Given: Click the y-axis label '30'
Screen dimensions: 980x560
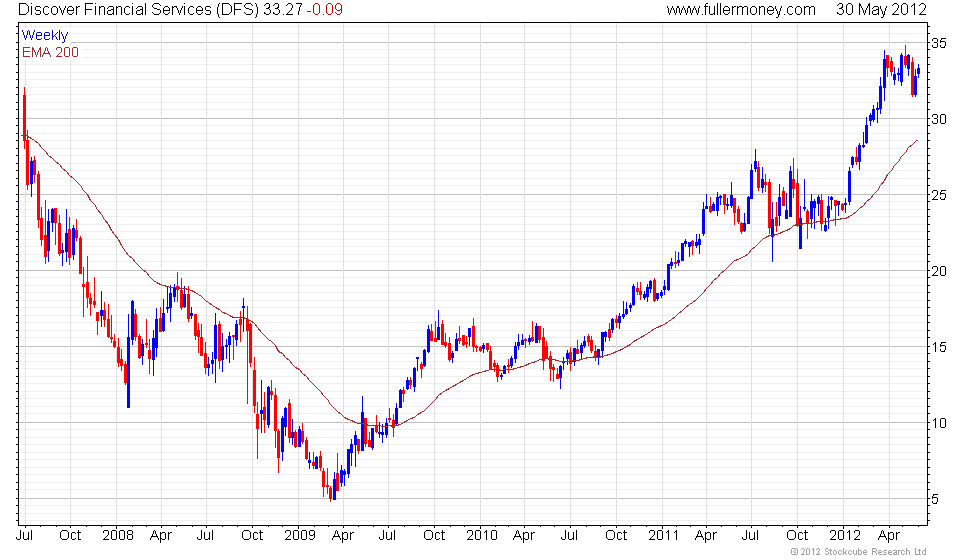Looking at the screenshot, I should (x=939, y=119).
